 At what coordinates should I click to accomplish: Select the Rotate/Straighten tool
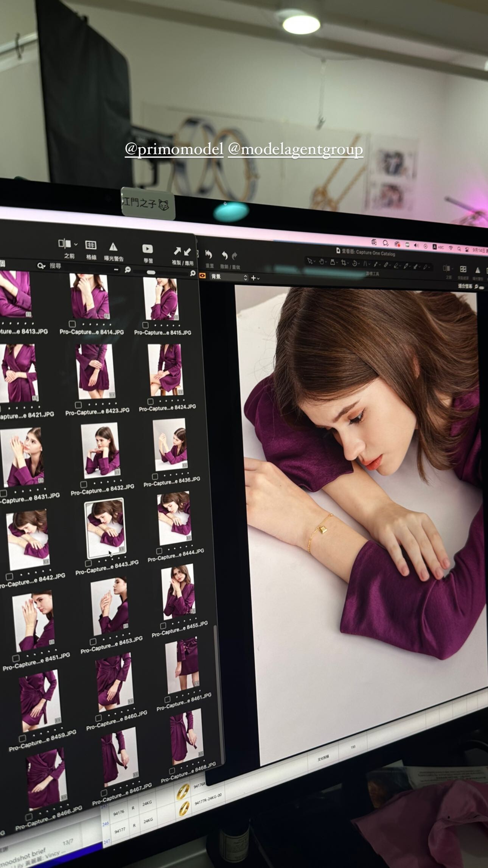click(355, 263)
